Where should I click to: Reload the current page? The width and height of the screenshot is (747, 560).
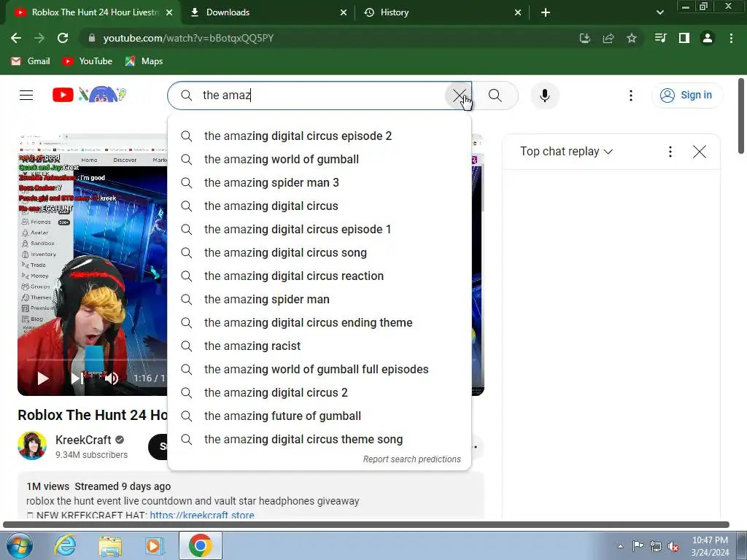pyautogui.click(x=63, y=38)
